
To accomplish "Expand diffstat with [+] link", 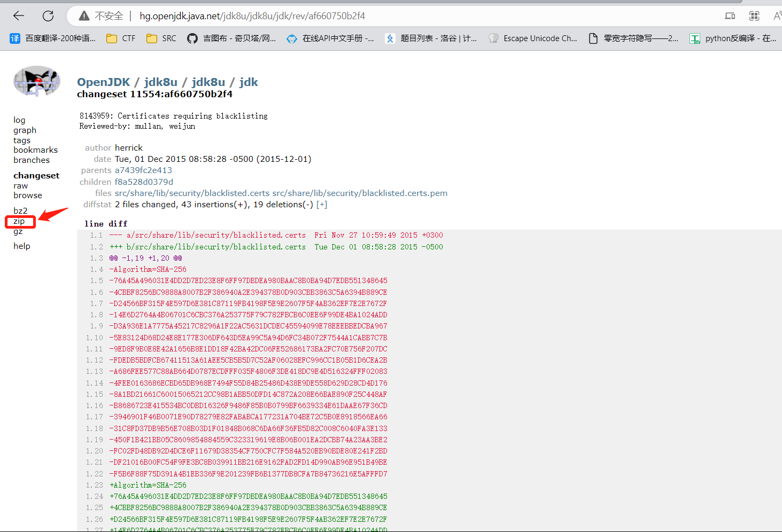I will (x=322, y=205).
